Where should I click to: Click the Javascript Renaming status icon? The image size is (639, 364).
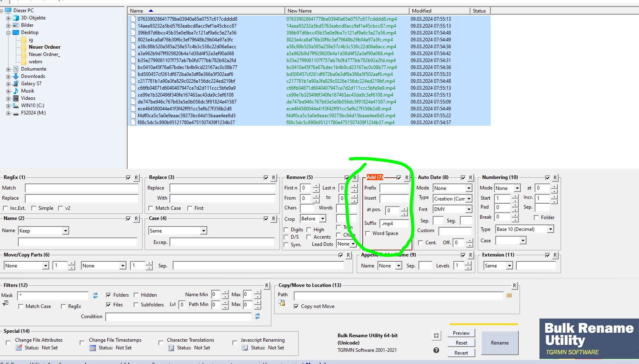245,348
